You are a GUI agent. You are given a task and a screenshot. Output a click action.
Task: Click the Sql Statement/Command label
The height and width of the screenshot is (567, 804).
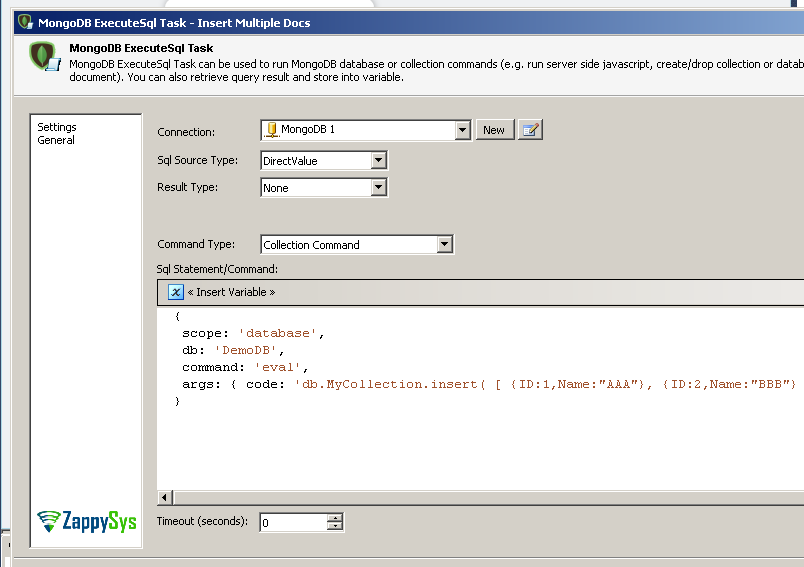pos(217,269)
